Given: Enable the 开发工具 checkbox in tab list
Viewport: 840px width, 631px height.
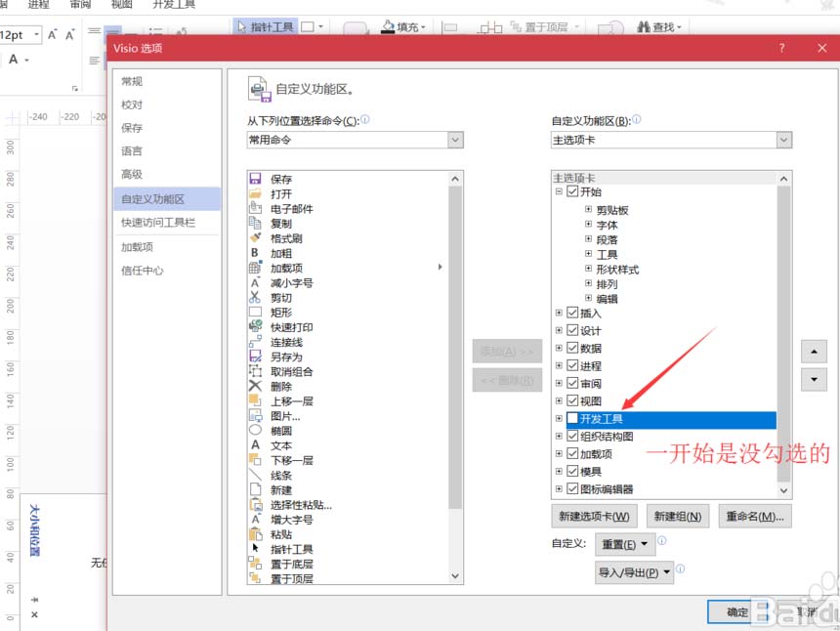Looking at the screenshot, I should [573, 419].
